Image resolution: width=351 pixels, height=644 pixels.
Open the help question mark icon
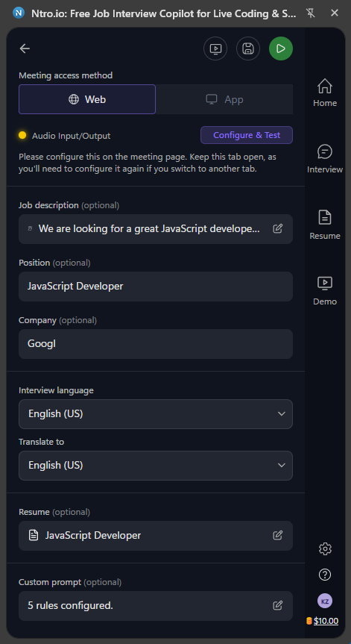pos(325,575)
